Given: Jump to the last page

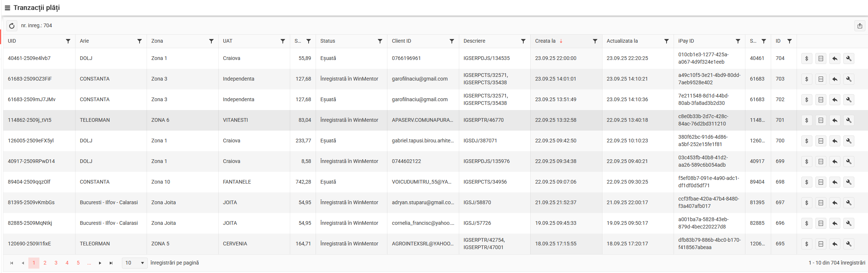Looking at the screenshot, I should pos(111,263).
